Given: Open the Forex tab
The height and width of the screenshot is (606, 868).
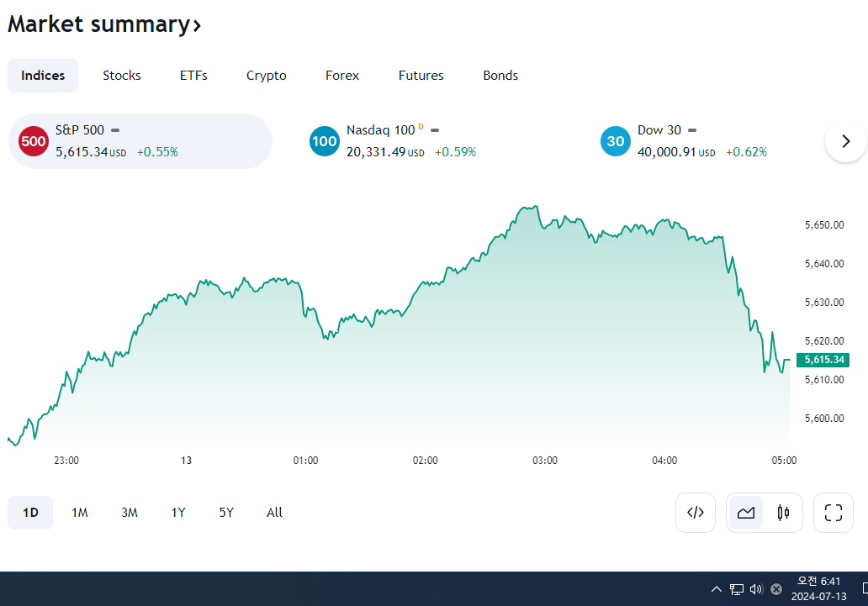Looking at the screenshot, I should point(342,76).
